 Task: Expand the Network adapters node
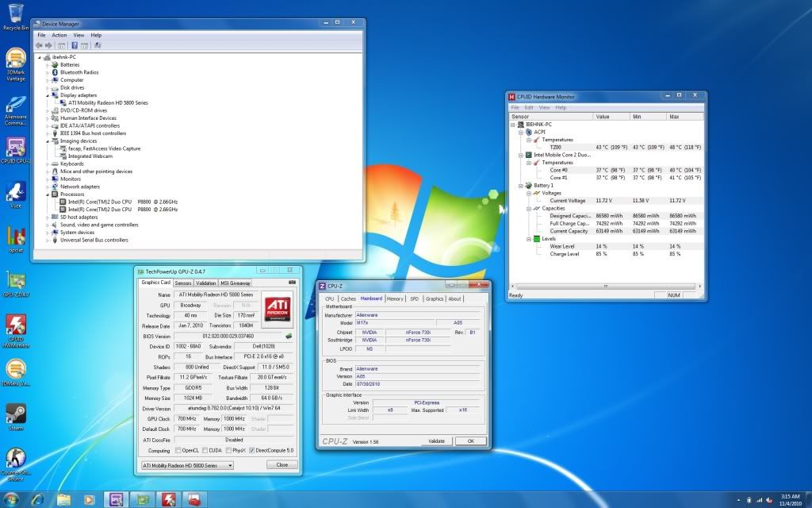point(48,187)
